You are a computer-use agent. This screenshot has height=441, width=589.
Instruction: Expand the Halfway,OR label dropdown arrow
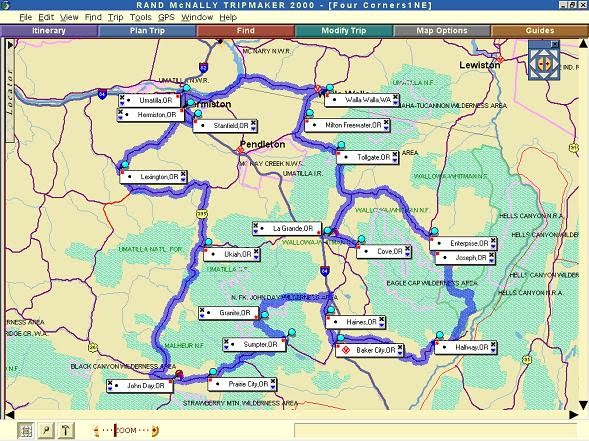493,350
